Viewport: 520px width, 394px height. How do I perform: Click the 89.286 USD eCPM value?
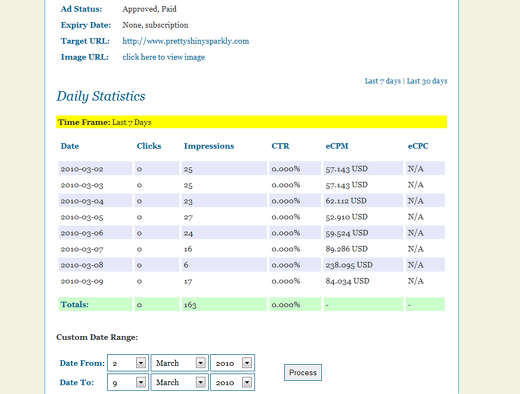pyautogui.click(x=347, y=249)
